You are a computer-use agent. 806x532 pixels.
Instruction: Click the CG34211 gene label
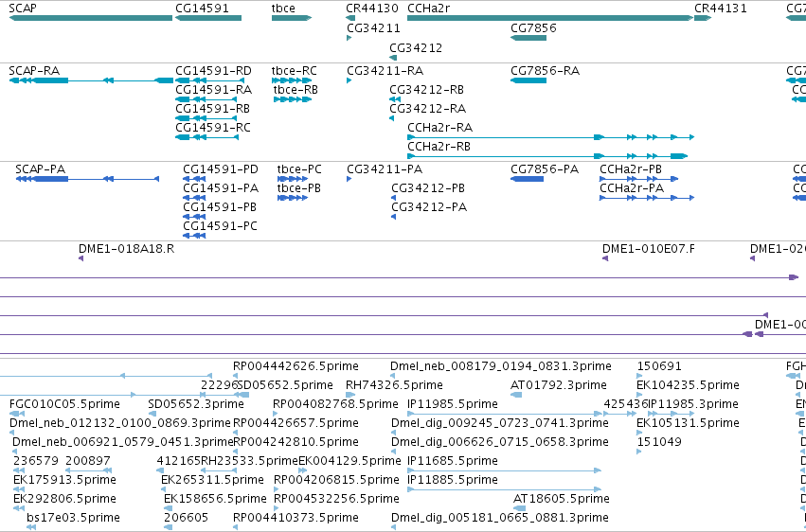(x=373, y=27)
